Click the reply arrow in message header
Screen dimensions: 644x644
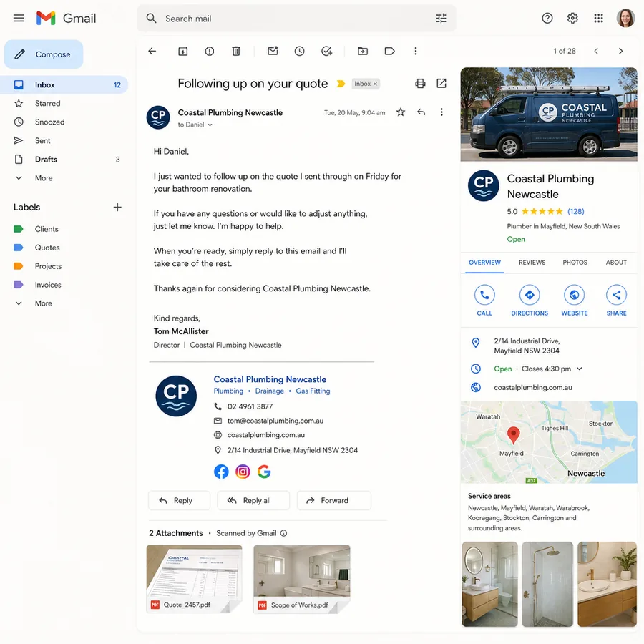tap(421, 112)
